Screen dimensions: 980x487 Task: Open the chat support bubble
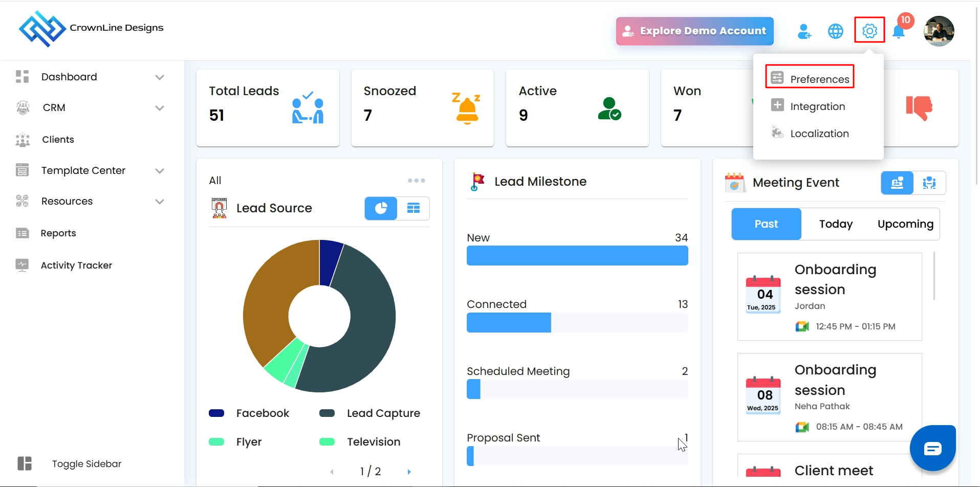tap(932, 448)
